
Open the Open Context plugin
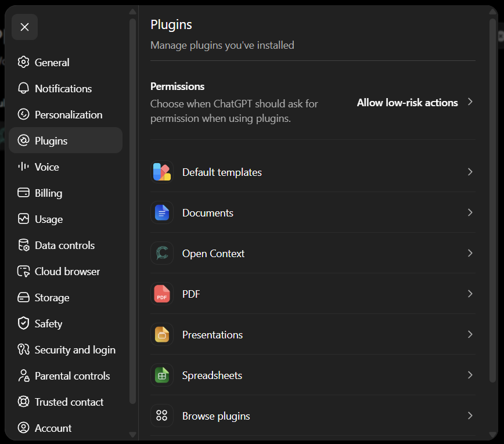tap(313, 253)
